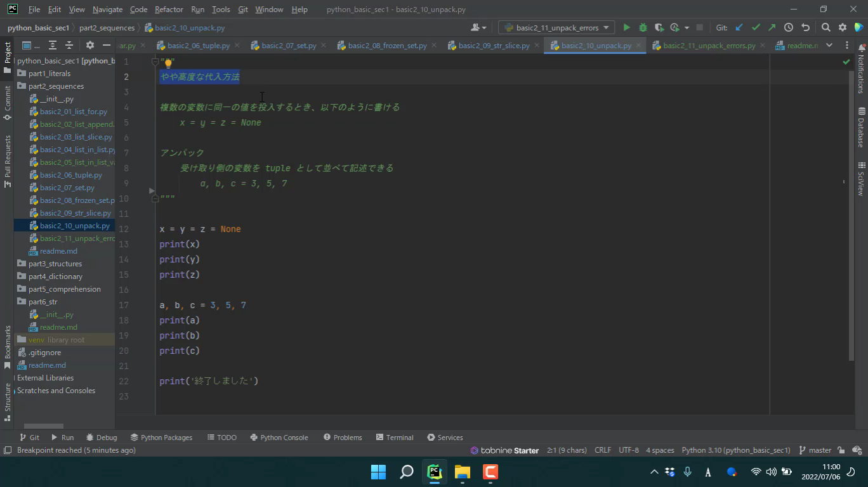This screenshot has width=868, height=487.
Task: Open the Terminal tool window
Action: coord(394,438)
